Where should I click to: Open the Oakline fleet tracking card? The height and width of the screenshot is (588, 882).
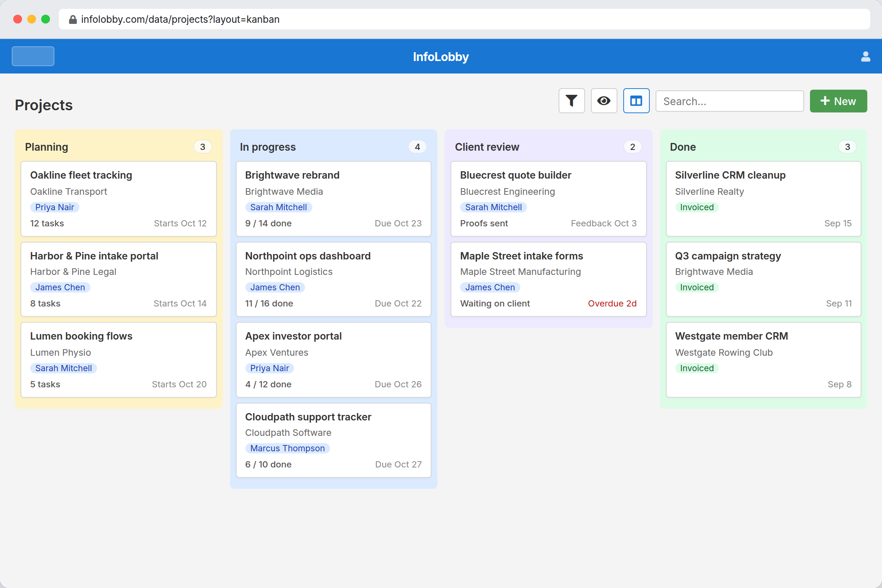[x=118, y=199]
